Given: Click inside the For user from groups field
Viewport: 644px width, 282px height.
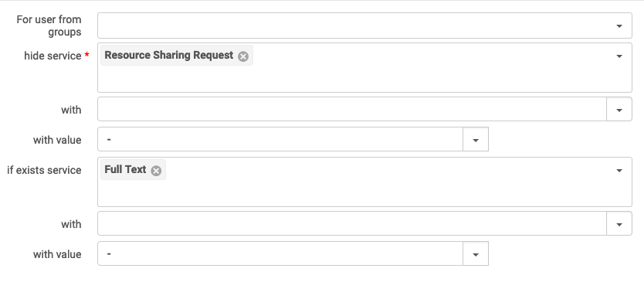Looking at the screenshot, I should 353,26.
